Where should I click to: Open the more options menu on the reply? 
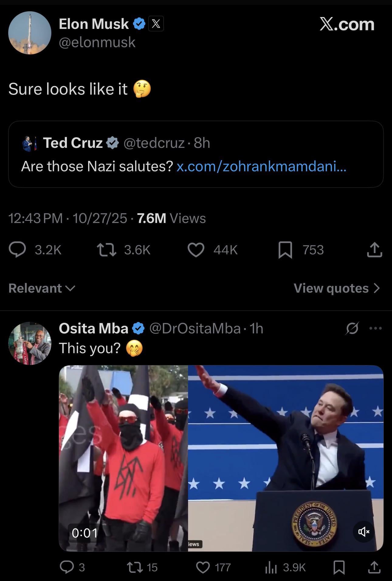376,328
